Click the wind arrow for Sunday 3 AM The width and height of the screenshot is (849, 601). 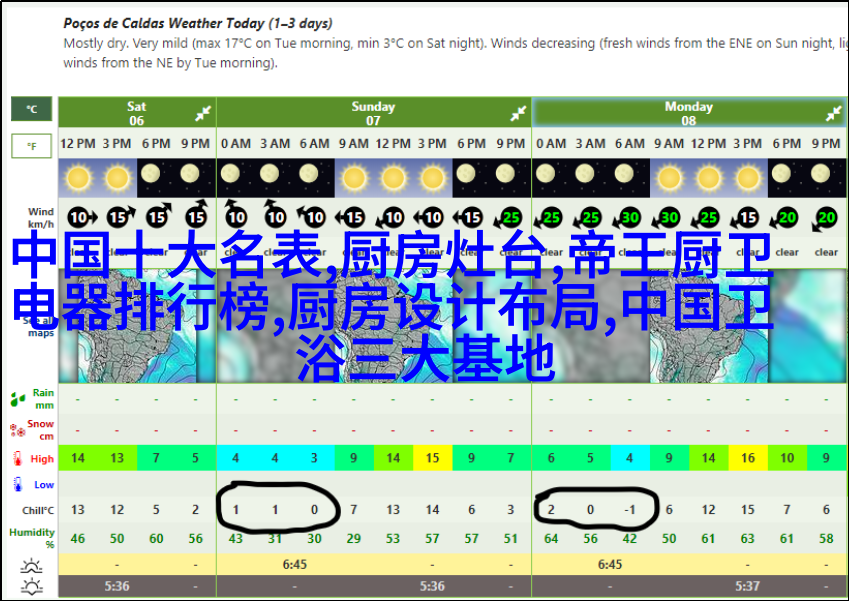274,213
